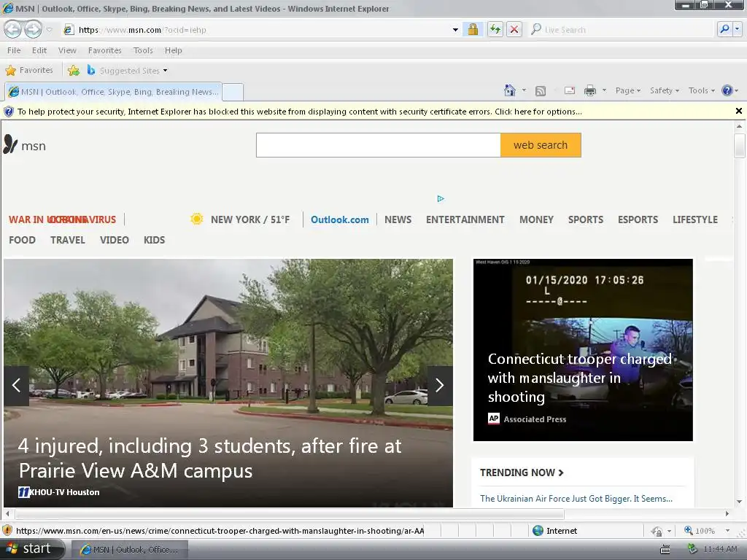Run search with the magnifier button
This screenshot has width=747, height=560.
tap(724, 29)
